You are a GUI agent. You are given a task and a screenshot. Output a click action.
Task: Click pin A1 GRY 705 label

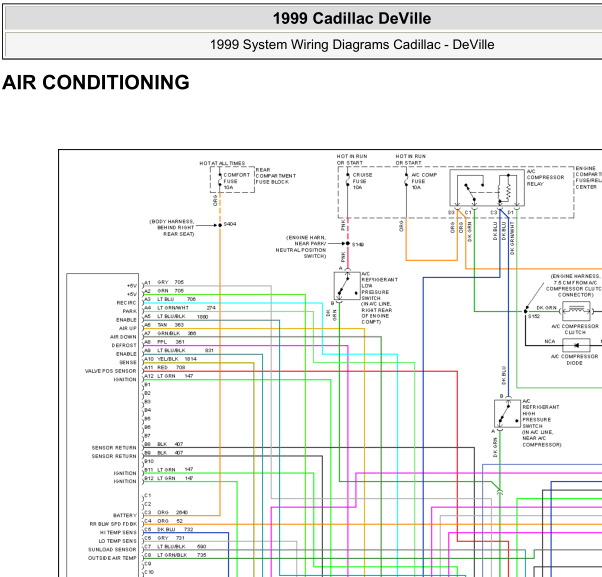164,282
